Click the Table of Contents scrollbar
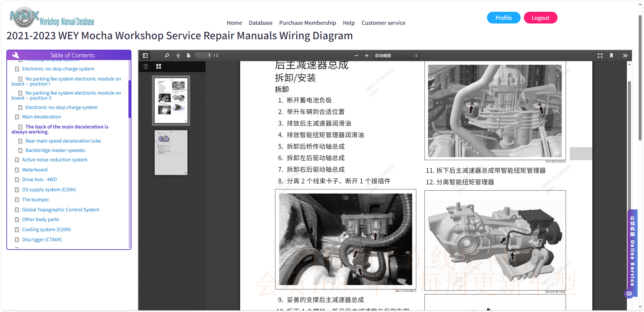Screen dimensions: 644x312 pos(129,99)
